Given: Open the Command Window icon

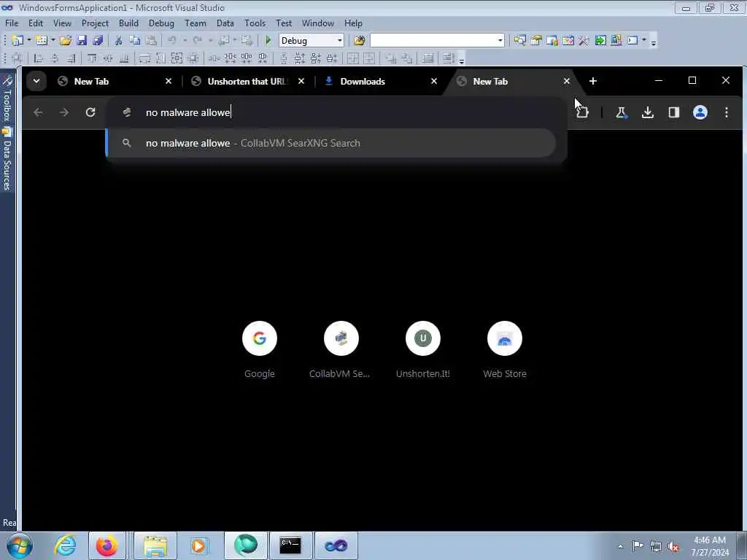Looking at the screenshot, I should pos(632,41).
